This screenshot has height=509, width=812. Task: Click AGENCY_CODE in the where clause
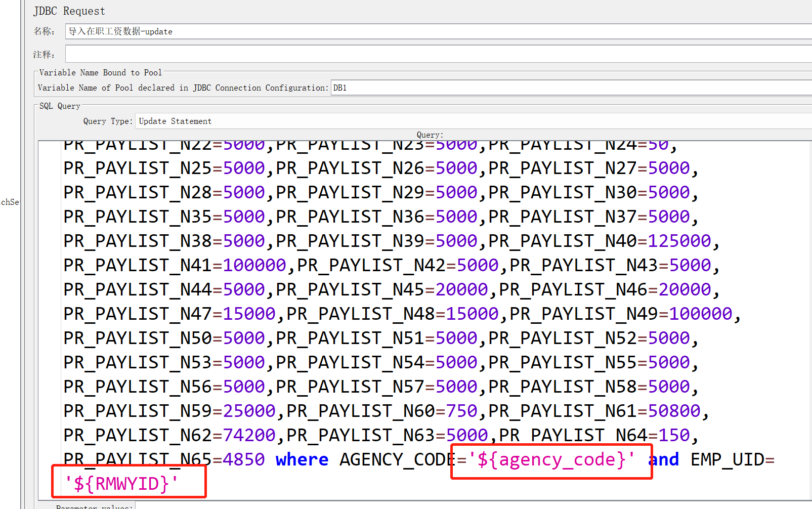398,459
